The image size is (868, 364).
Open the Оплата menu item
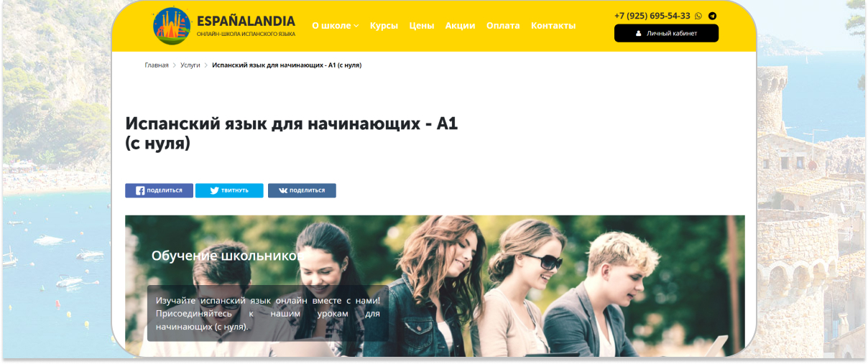pyautogui.click(x=503, y=26)
